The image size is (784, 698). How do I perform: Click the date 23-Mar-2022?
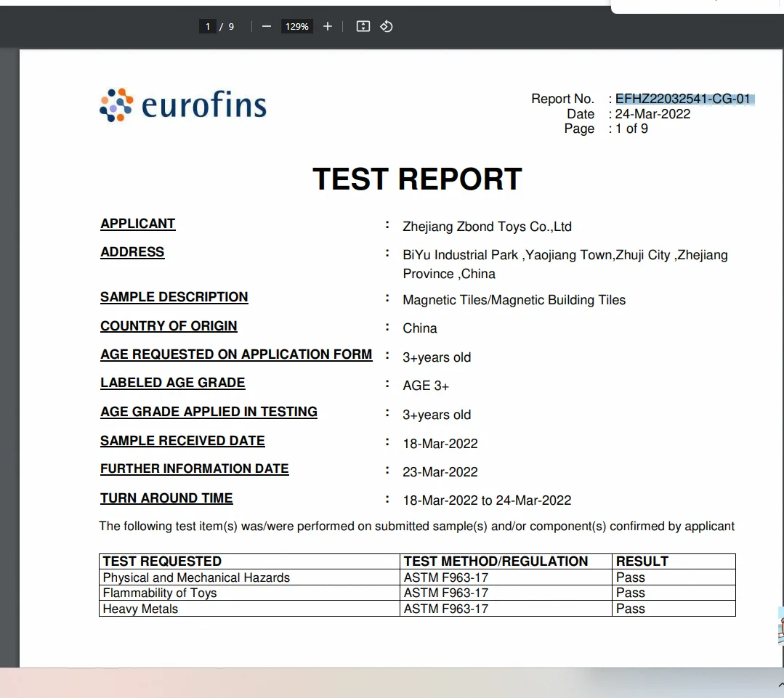coord(440,472)
